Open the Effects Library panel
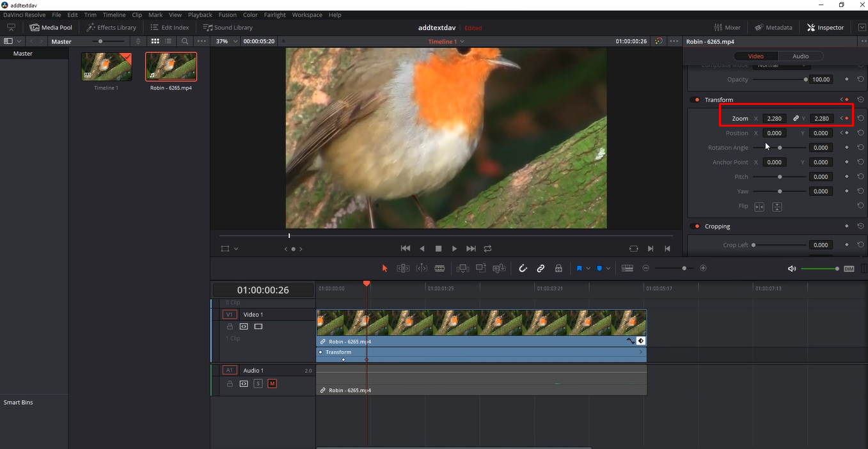 pos(111,27)
